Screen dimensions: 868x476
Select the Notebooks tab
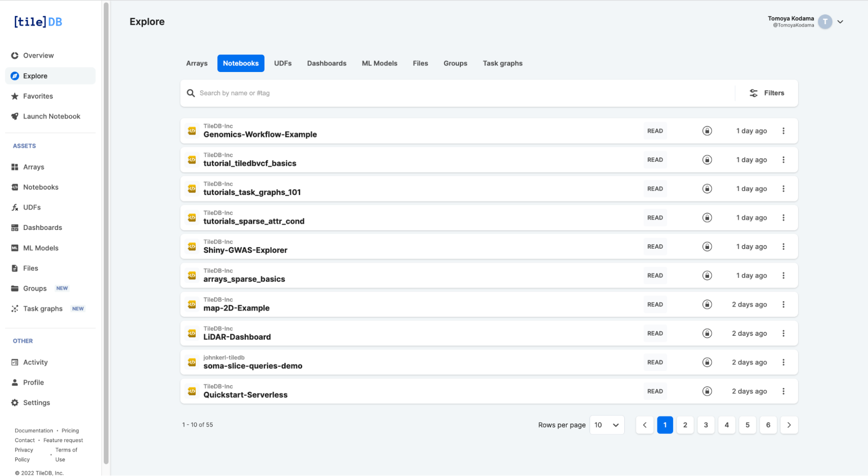pyautogui.click(x=241, y=63)
